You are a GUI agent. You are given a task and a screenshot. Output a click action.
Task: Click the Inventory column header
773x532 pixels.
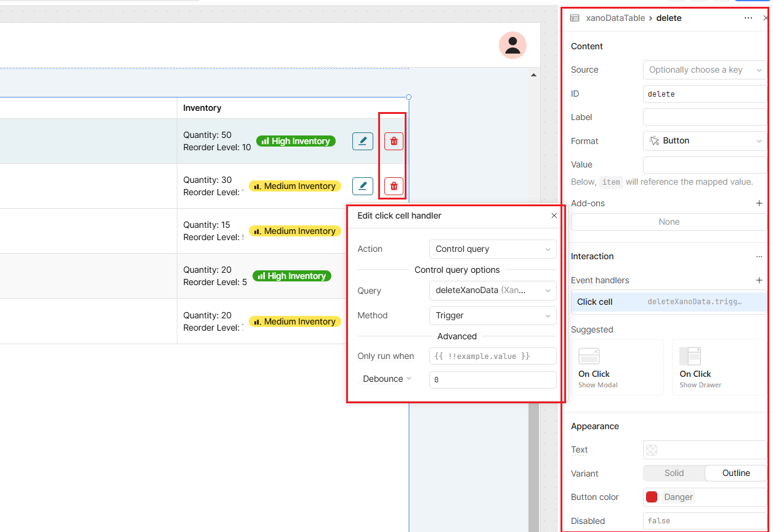(x=202, y=108)
